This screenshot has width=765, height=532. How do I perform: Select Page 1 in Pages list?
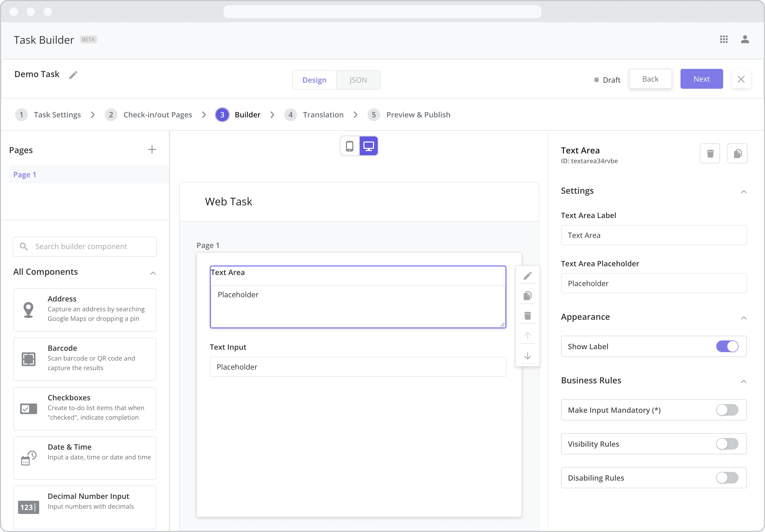pyautogui.click(x=89, y=174)
